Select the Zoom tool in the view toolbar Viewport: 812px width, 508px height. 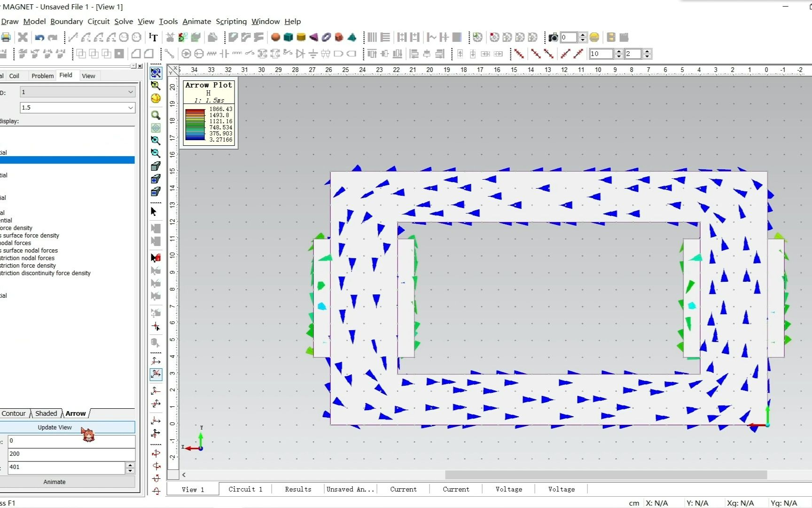pos(156,115)
